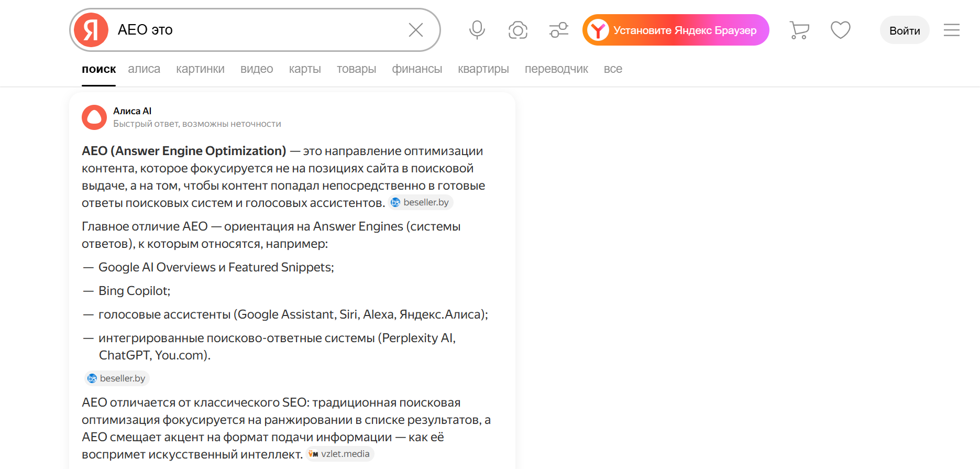This screenshot has width=980, height=469.
Task: Clear the search query with X icon
Action: 415,30
